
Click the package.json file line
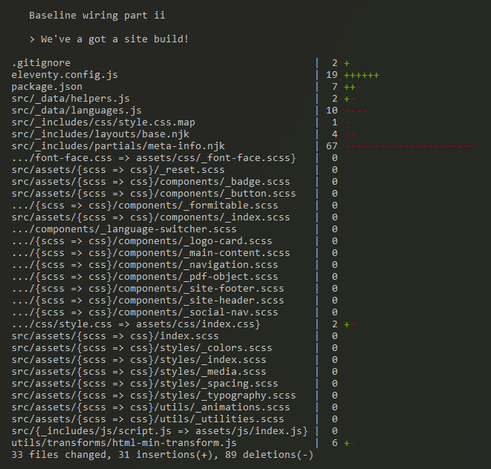[47, 87]
